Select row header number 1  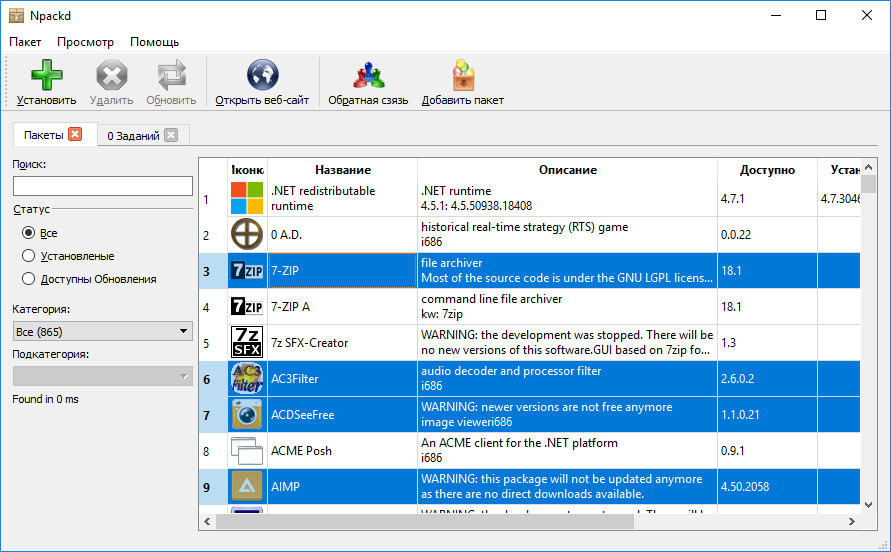213,199
